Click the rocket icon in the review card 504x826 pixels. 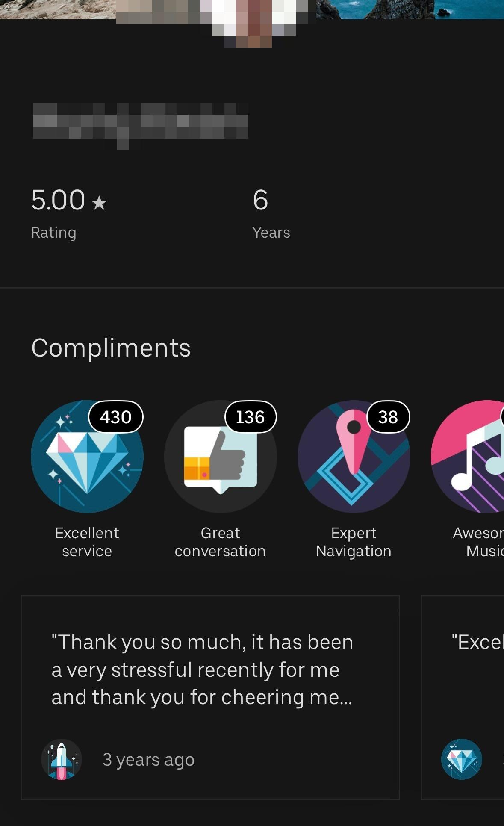pyautogui.click(x=62, y=759)
